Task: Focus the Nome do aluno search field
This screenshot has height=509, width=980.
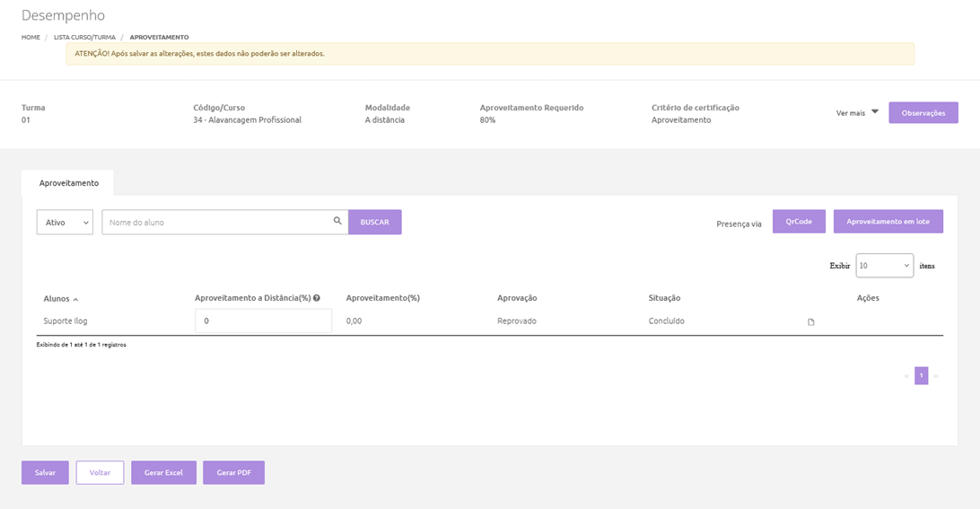Action: 215,222
